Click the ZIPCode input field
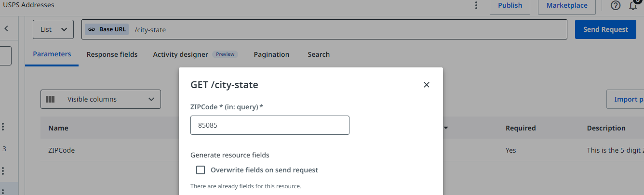 pyautogui.click(x=270, y=125)
